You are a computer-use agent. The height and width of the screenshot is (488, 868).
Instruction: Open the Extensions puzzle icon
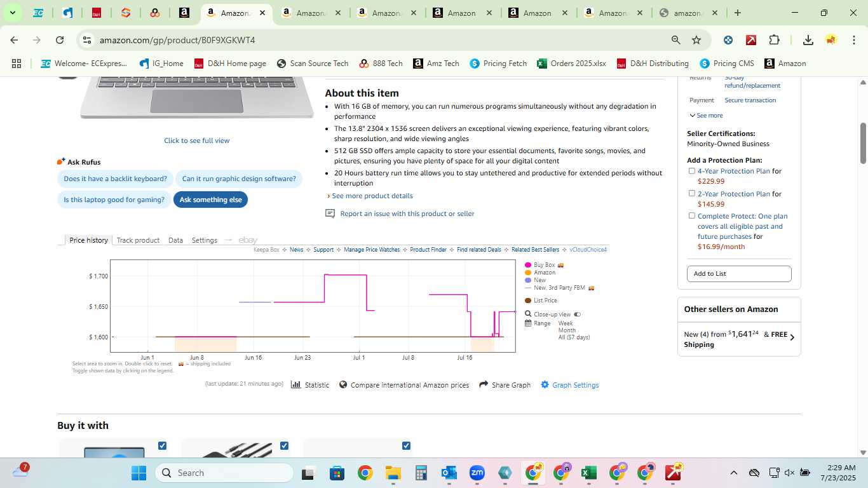click(774, 40)
